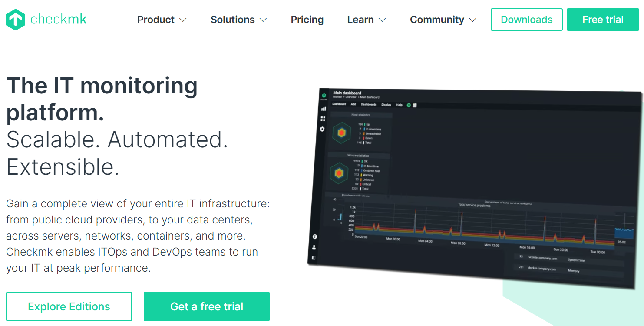Toggle the sidebar panel icon at bottom left
The height and width of the screenshot is (326, 644).
tap(314, 258)
